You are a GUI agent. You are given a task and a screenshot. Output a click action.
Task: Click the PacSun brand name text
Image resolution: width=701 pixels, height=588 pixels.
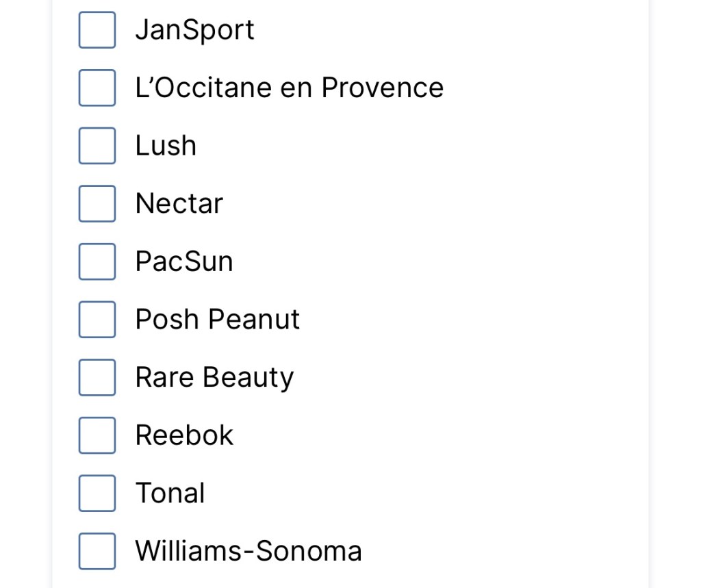183,261
